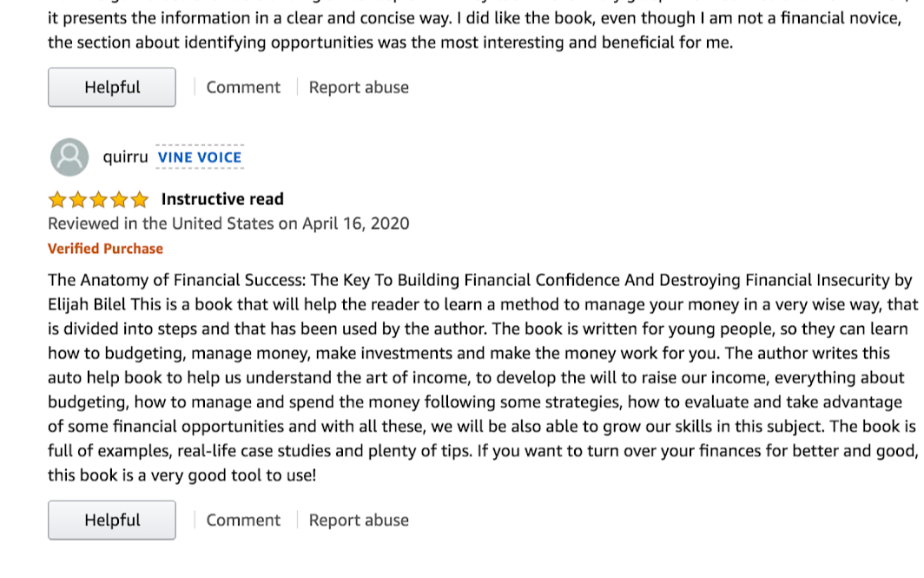Image resolution: width=924 pixels, height=578 pixels.
Task: Click the fourth star in quirru's rating
Action: (119, 200)
